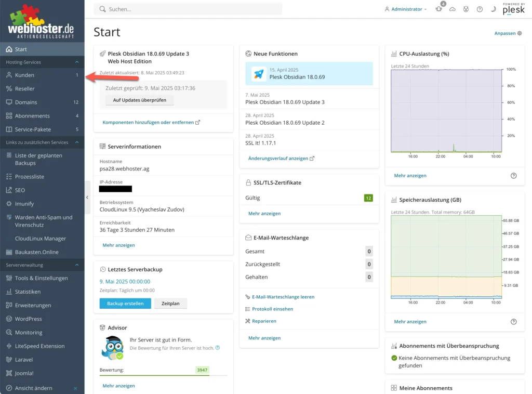Click Mehr anzeigen under Serverinformationen

119,245
